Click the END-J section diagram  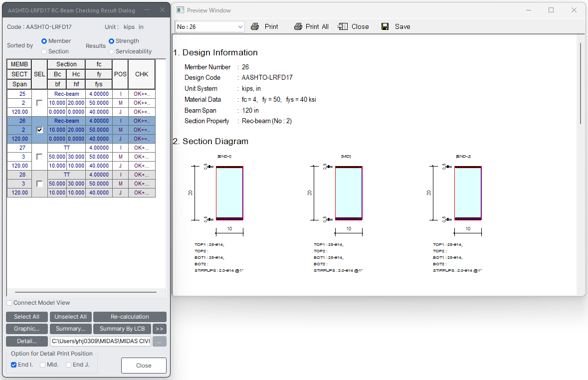coord(468,193)
